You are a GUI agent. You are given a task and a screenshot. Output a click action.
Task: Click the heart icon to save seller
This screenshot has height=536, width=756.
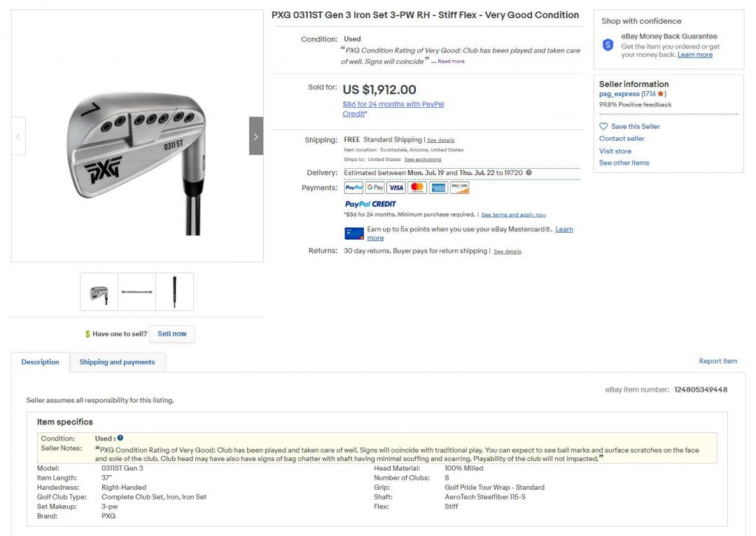coord(603,127)
